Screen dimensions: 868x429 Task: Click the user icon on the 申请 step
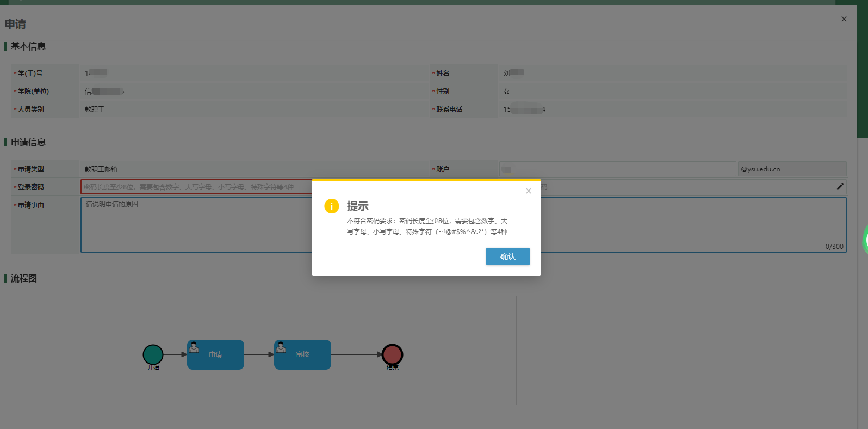[194, 347]
